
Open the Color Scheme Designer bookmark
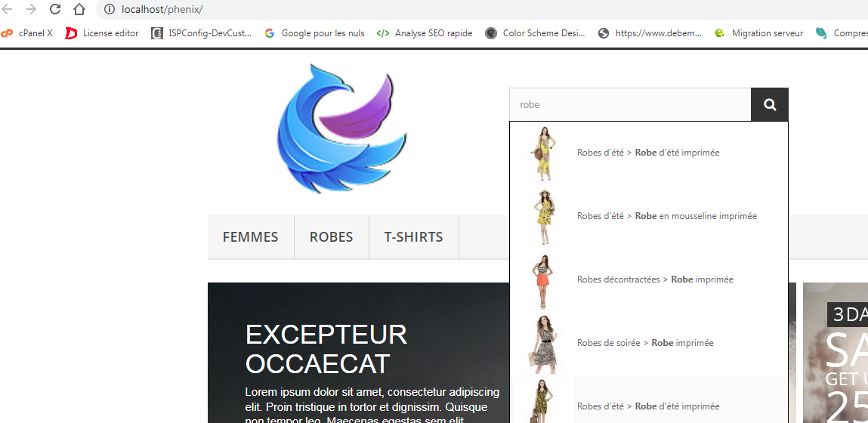(536, 33)
